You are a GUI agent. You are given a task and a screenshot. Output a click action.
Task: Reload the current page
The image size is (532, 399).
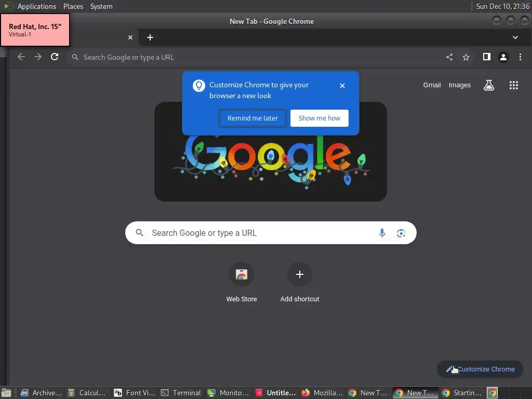pos(55,57)
